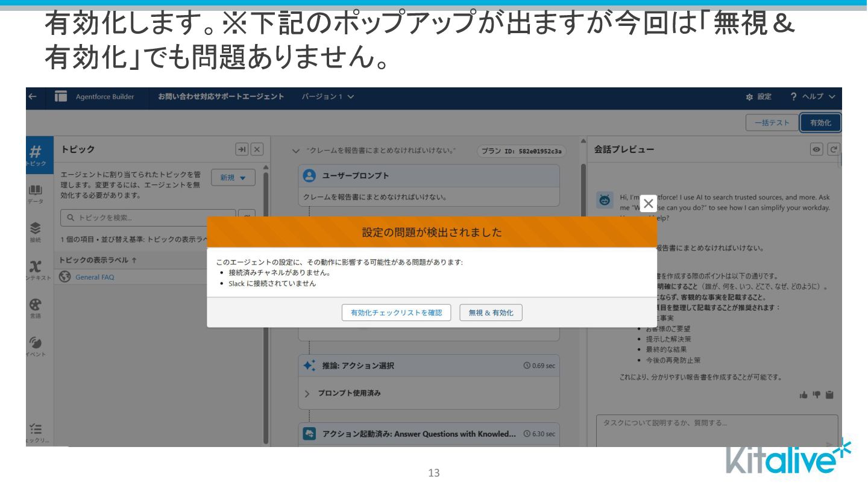Sort by トピックの表示ラベル column header
868x488 pixels.
pyautogui.click(x=97, y=260)
